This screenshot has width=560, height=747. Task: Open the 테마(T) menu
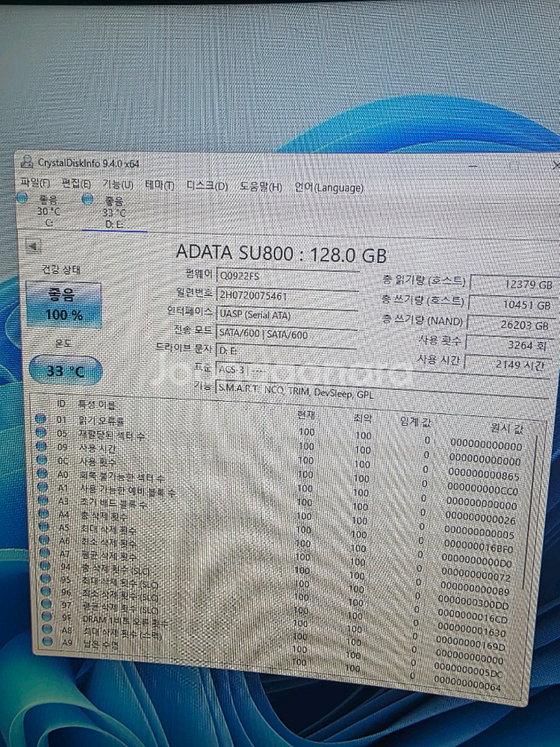pyautogui.click(x=159, y=185)
